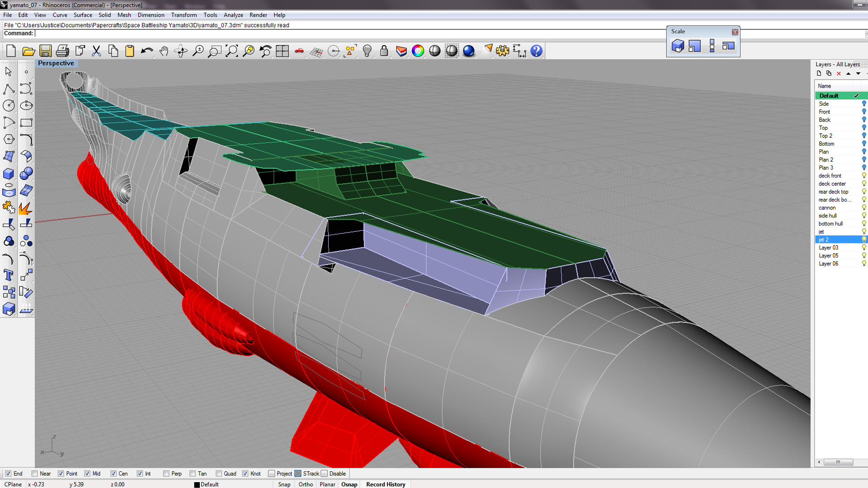Select the pointer arrow tool in left sidebar
This screenshot has height=488, width=868.
coord(9,71)
